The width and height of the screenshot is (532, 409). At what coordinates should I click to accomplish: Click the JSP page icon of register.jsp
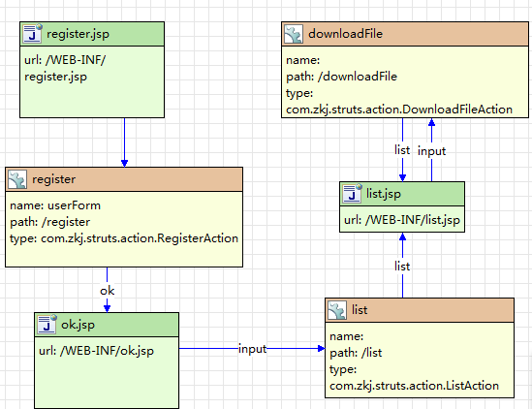click(x=32, y=34)
